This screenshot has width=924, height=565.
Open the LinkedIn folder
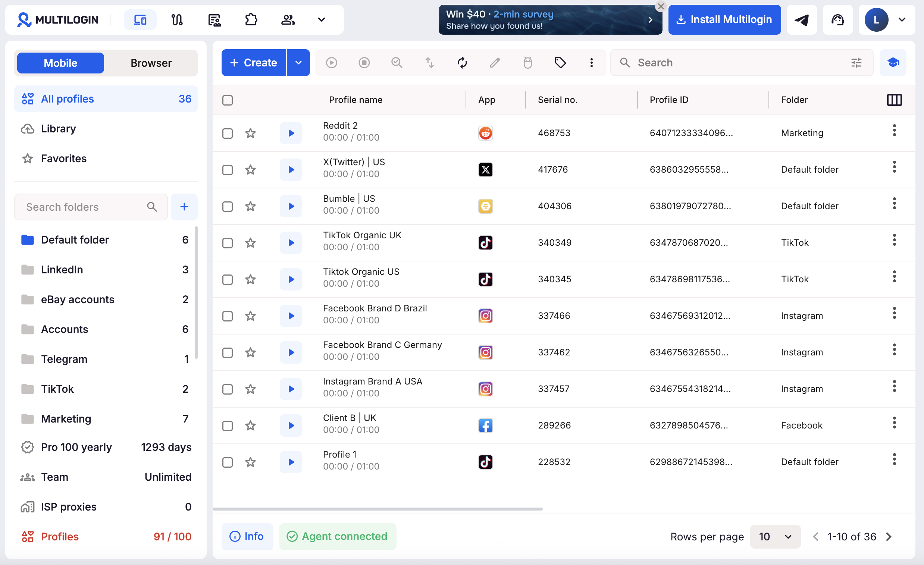click(105, 270)
